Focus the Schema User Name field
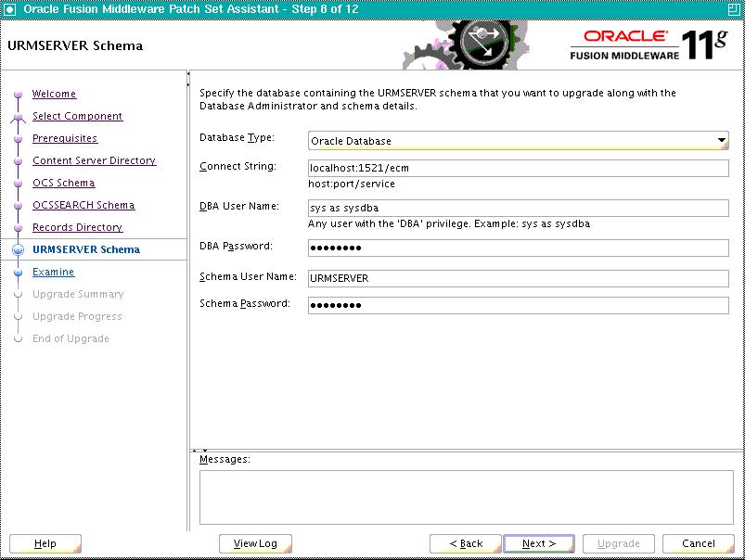Viewport: 745px width, 560px height. tap(518, 278)
